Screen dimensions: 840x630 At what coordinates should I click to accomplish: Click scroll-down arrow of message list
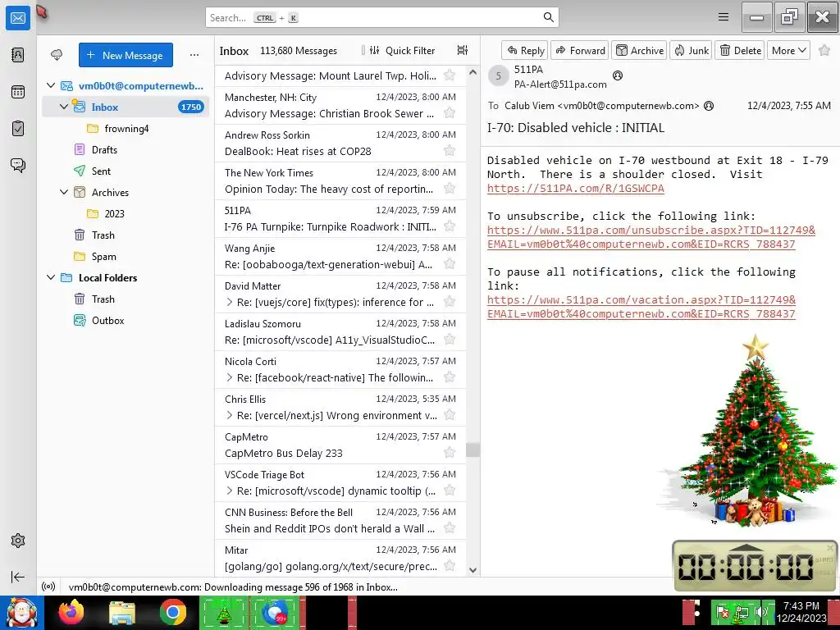[x=472, y=570]
